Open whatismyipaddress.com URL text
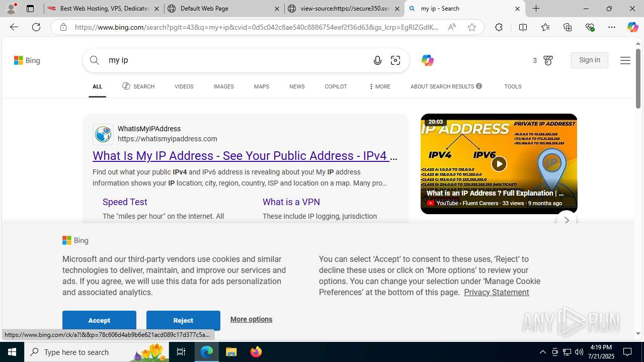Image resolution: width=644 pixels, height=362 pixels. pos(168,139)
